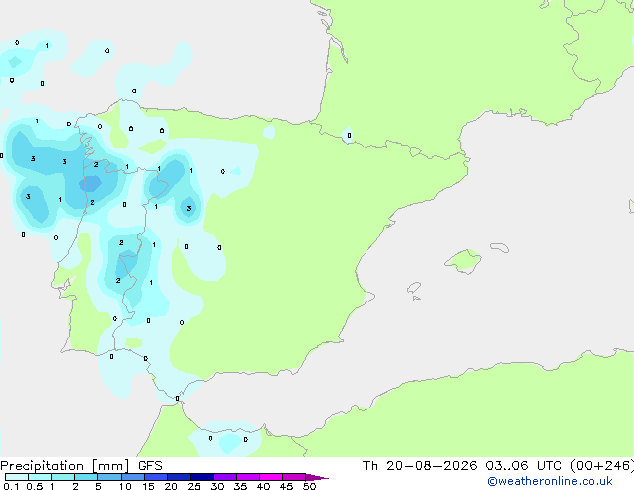This screenshot has width=634, height=490.
Task: Click the '20' legend label
Action: [171, 486]
